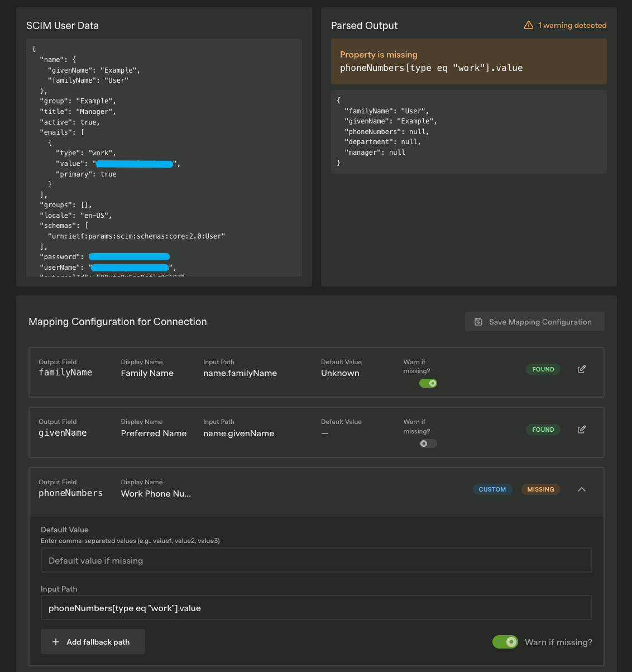Click the MISSING badge on the phoneNumbers mapping
The image size is (632, 672).
[540, 489]
